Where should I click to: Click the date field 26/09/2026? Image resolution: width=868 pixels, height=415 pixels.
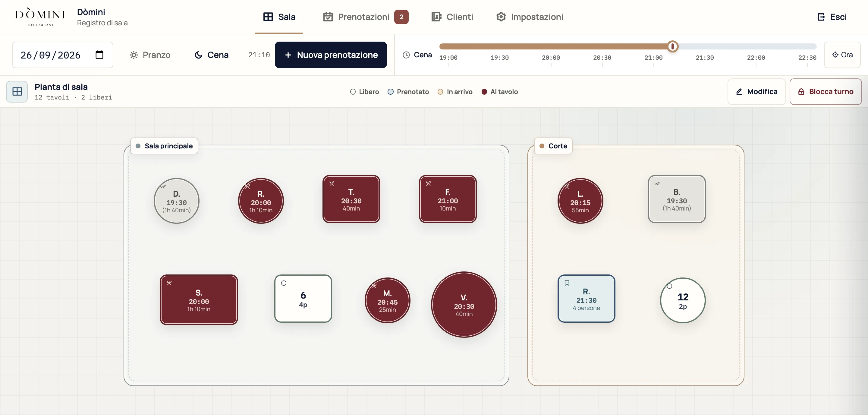point(62,55)
